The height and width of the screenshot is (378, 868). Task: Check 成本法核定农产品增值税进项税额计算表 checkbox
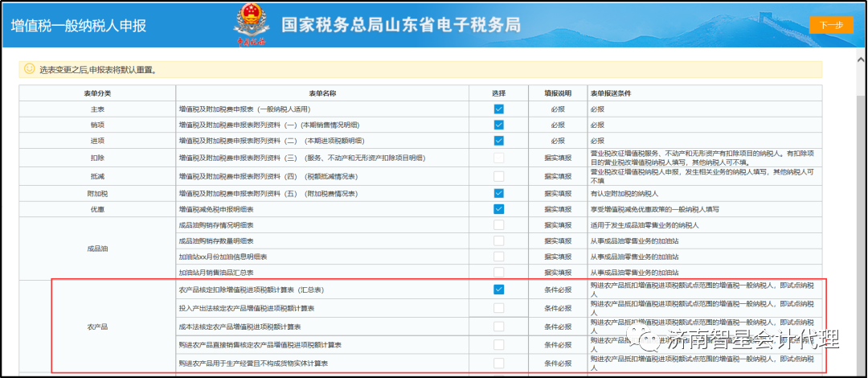[x=499, y=327]
